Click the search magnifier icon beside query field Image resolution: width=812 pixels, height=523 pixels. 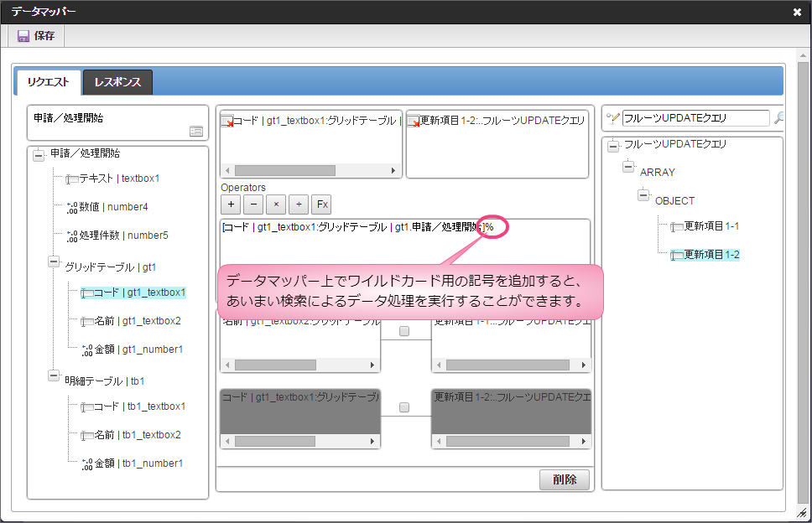coord(778,118)
